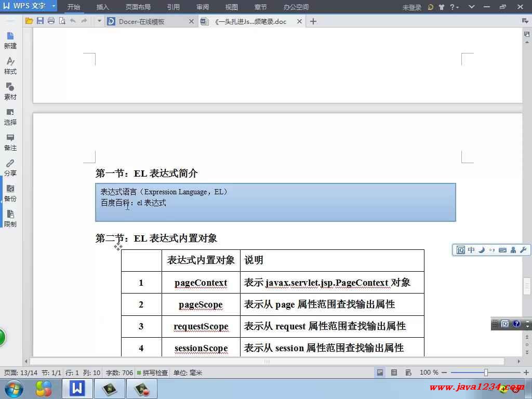Viewport: 532px width, 399px height.
Task: Open the 备注 (Comments) sidebar icon
Action: pos(10,142)
